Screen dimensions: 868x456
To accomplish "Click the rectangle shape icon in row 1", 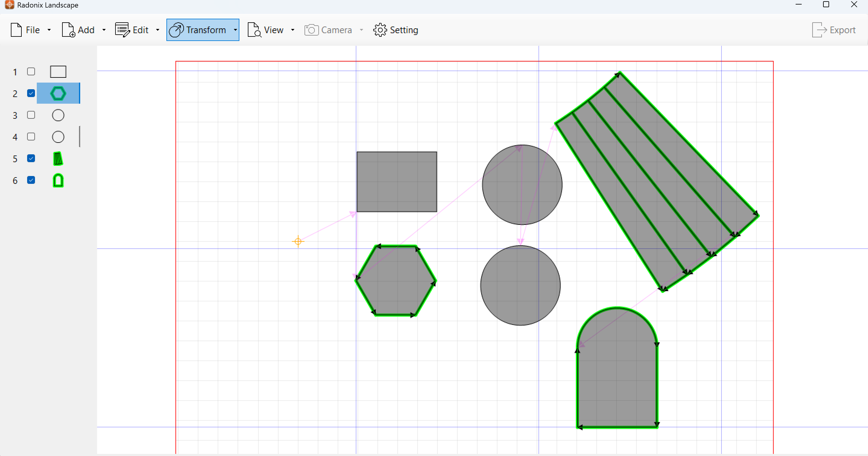I will point(58,72).
